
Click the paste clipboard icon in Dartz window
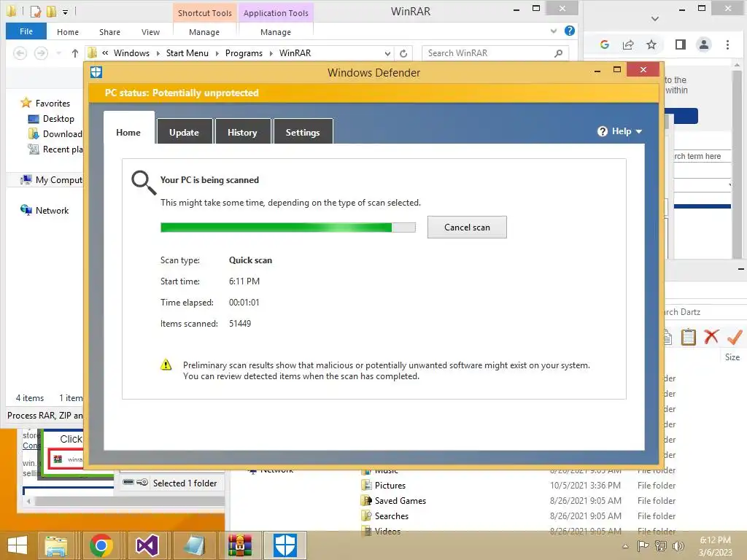(688, 337)
